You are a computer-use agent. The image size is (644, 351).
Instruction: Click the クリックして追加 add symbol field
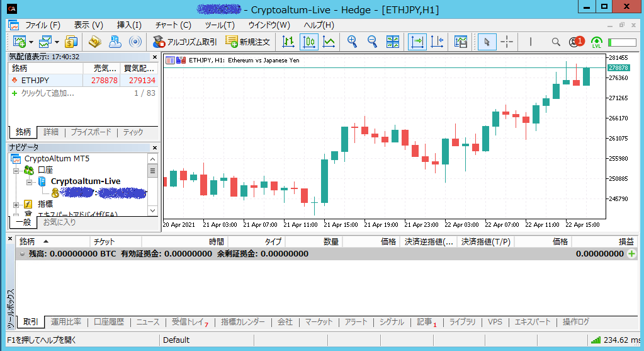point(47,93)
